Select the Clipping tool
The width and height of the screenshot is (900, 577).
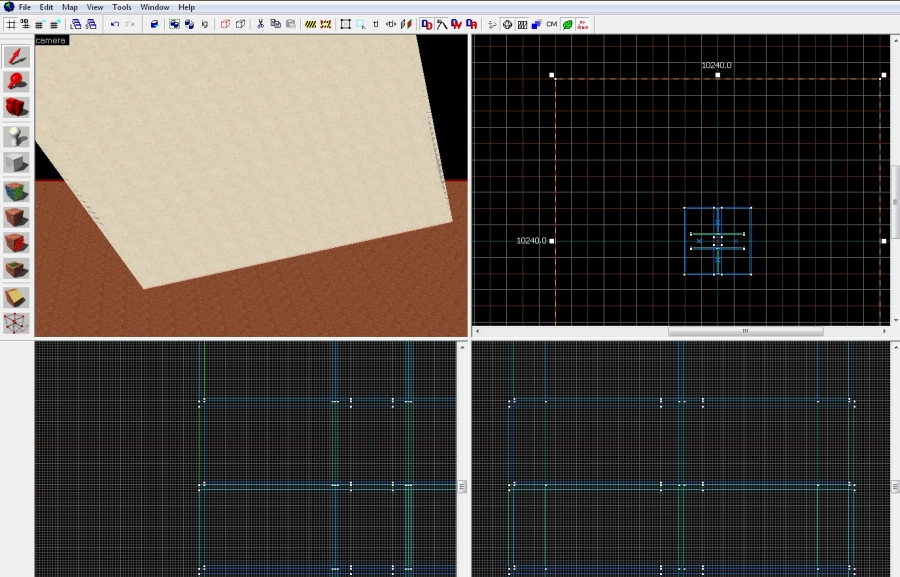click(16, 297)
